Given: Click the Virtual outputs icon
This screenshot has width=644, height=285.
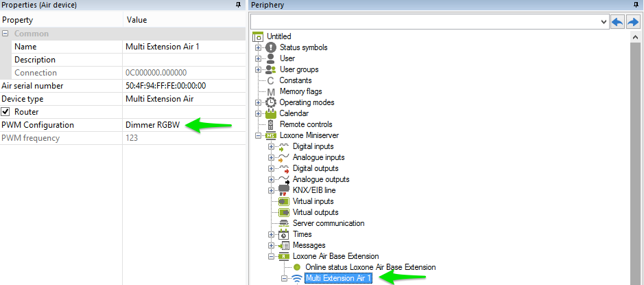Looking at the screenshot, I should [x=284, y=212].
